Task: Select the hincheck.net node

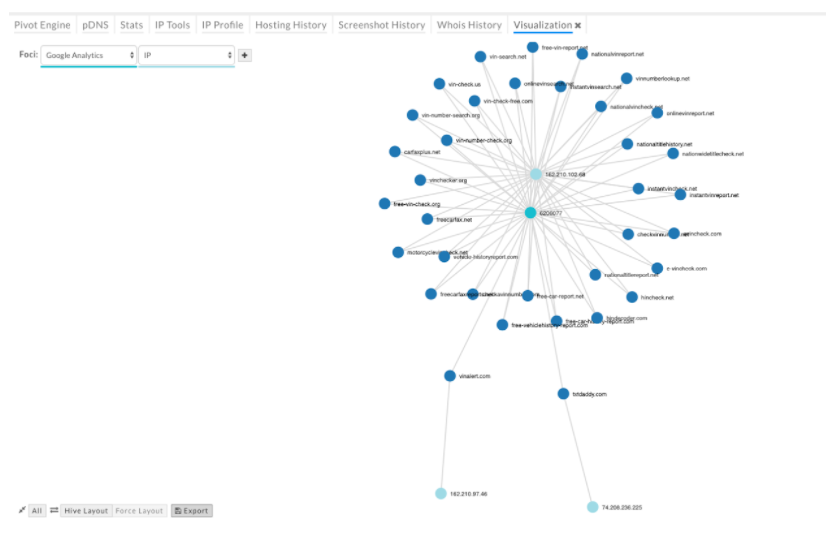Action: click(x=632, y=298)
